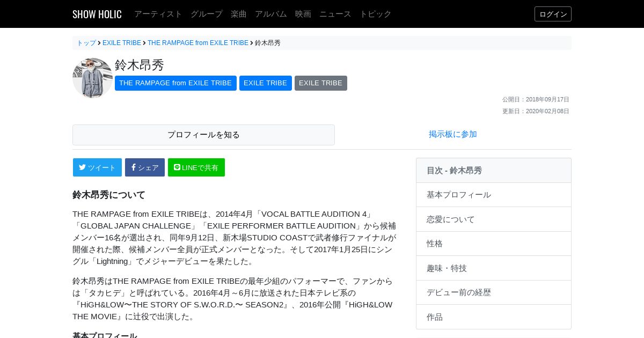Viewport: 644px width, 338px height.
Task: Open the SHOW HOLIC home logo
Action: point(97,14)
